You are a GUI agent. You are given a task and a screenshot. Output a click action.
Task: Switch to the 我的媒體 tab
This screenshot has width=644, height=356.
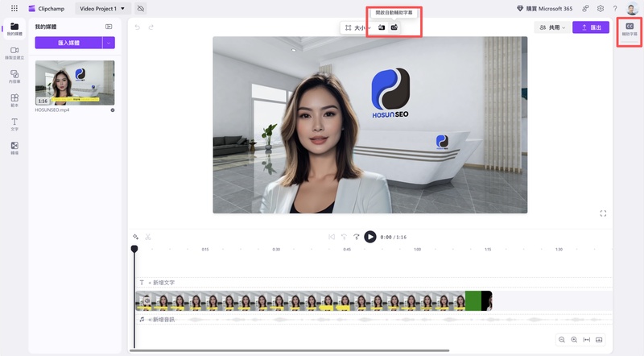[14, 29]
